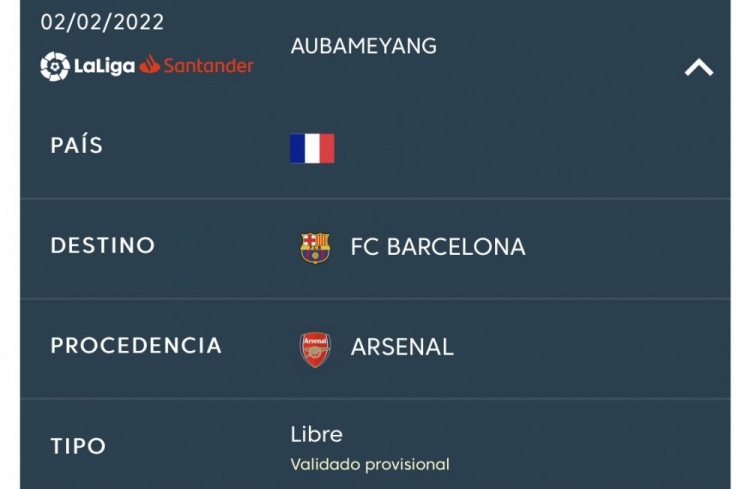The image size is (750, 489).
Task: Click the 02/02/2022 transfer date
Action: [x=102, y=22]
